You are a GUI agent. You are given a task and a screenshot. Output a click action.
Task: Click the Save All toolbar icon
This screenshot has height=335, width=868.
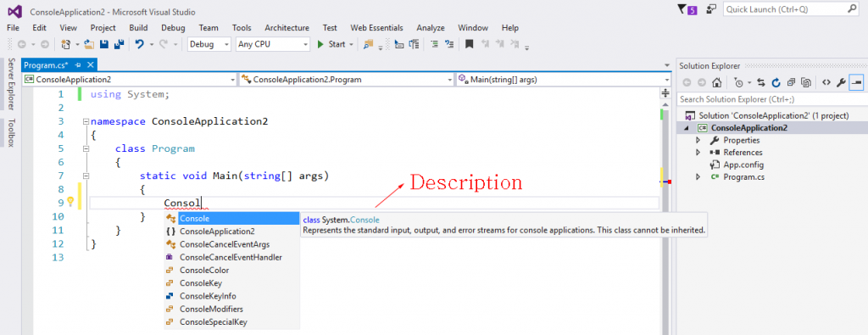pos(119,44)
